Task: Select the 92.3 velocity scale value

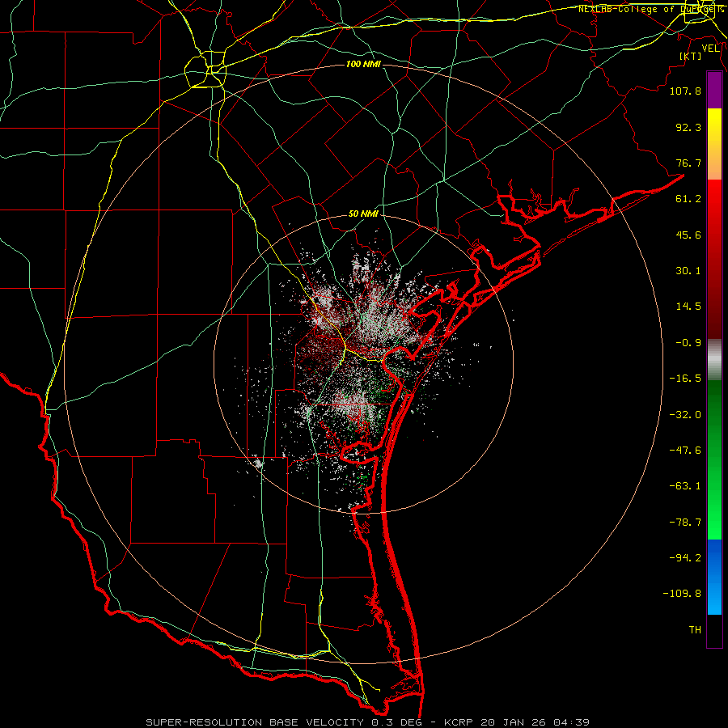Action: (688, 127)
